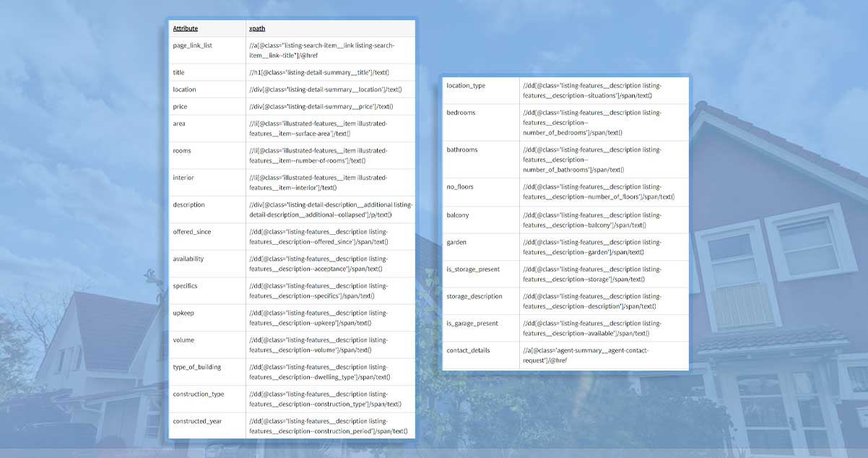This screenshot has width=868, height=458.
Task: Select the is_garage_present attribute cell
Action: (x=472, y=324)
